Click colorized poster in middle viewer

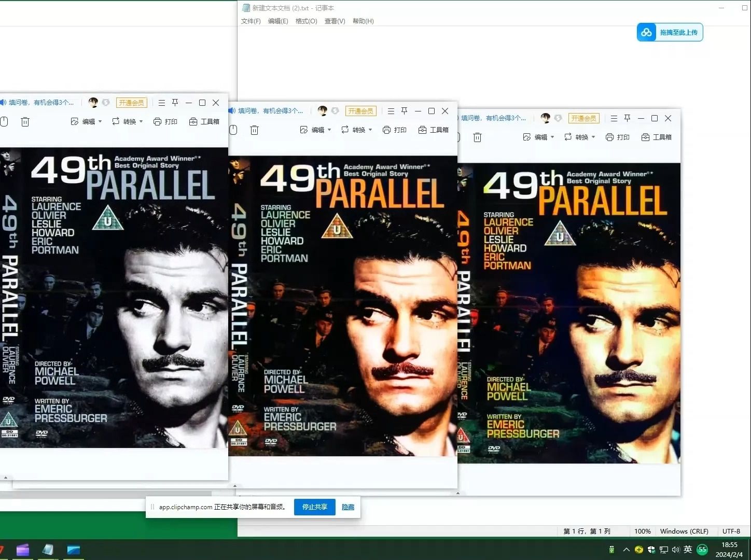(x=343, y=306)
